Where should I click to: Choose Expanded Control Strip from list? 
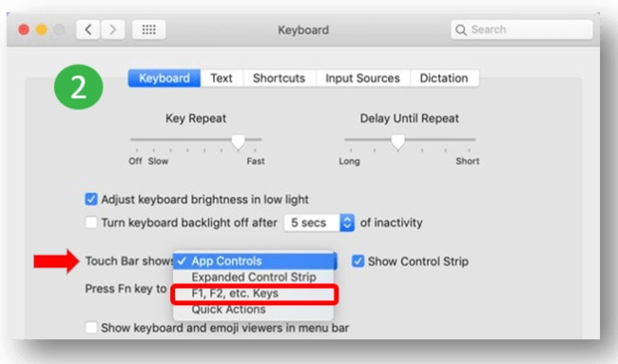click(254, 278)
